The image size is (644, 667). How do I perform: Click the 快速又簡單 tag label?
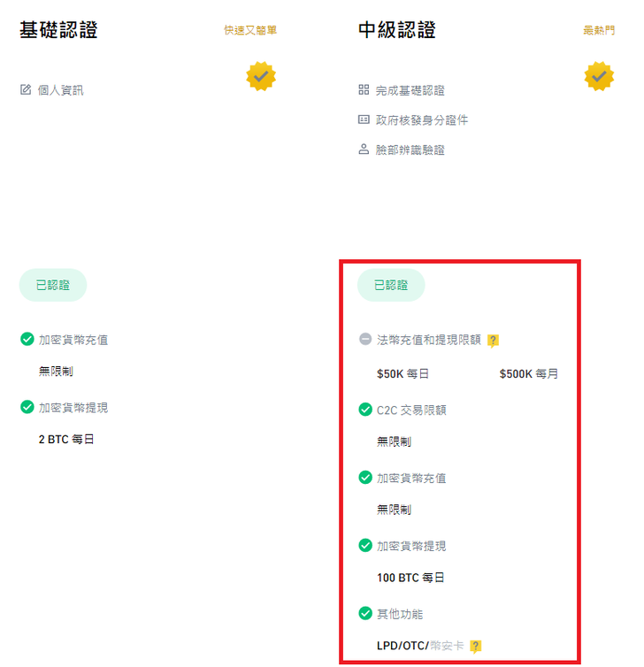250,30
